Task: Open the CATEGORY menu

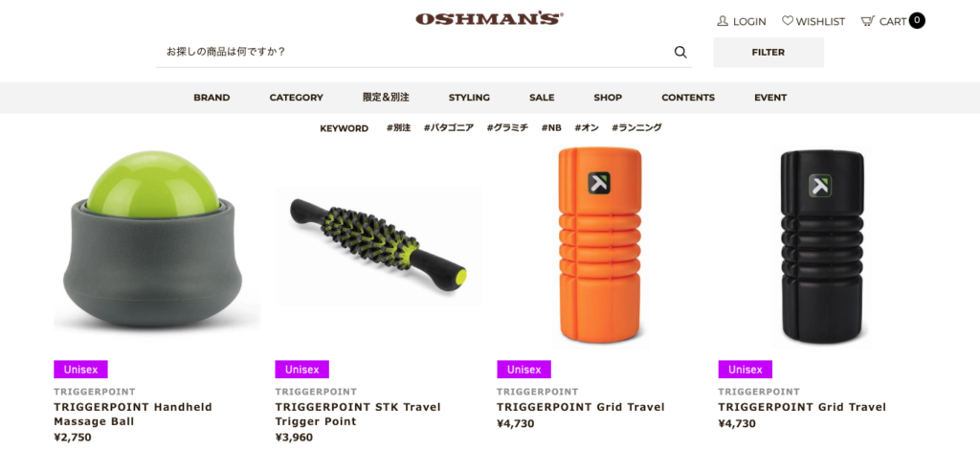Action: point(297,98)
